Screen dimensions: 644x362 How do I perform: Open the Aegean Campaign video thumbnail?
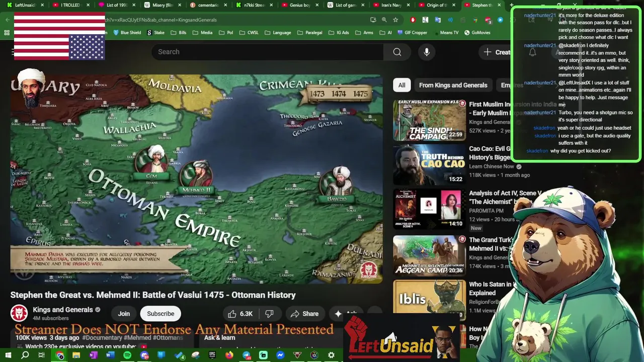pyautogui.click(x=429, y=255)
